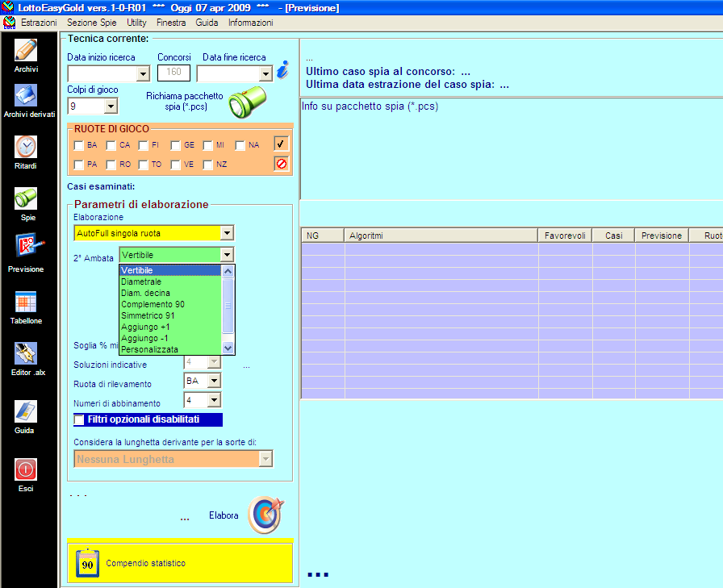Click the dropdown list scroll down arrow
The image size is (723, 588).
(228, 348)
